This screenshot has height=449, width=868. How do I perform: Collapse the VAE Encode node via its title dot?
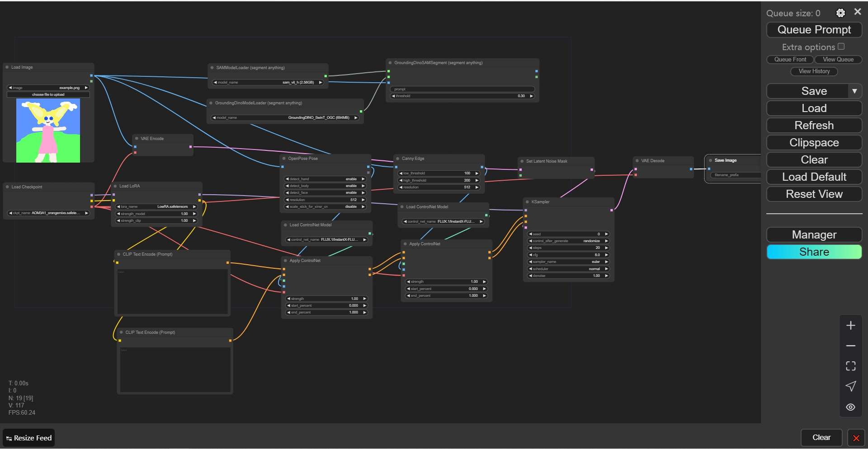pos(137,139)
